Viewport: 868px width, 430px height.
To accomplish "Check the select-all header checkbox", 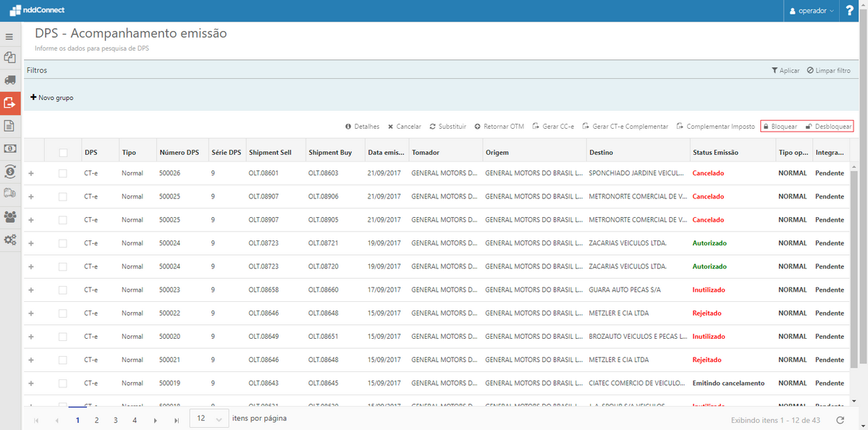I will tap(63, 153).
